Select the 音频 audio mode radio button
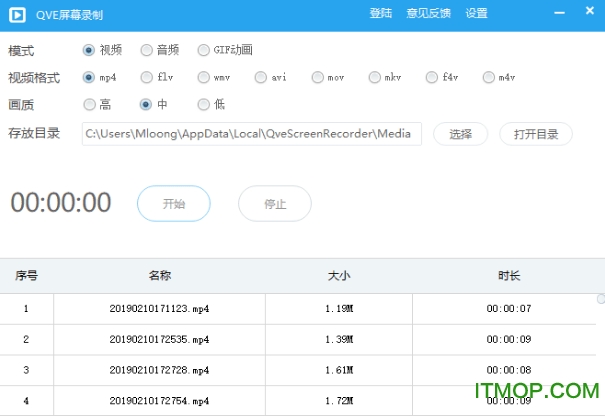 click(x=147, y=50)
